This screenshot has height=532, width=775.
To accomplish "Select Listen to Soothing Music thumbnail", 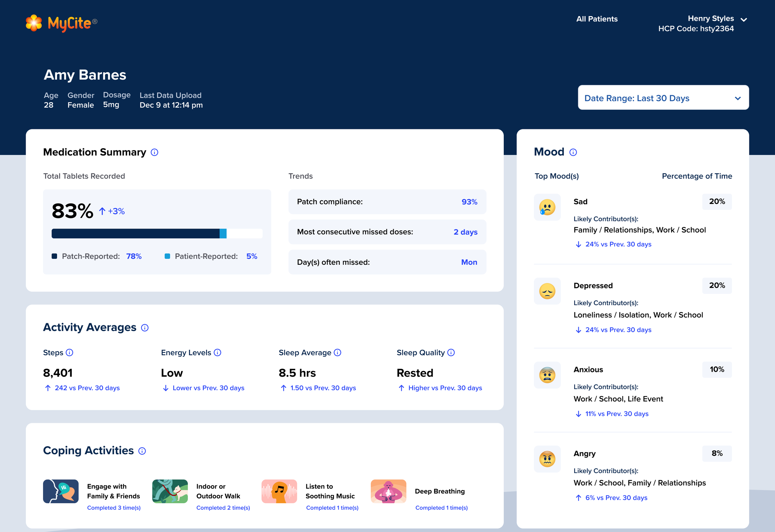I will 279,491.
